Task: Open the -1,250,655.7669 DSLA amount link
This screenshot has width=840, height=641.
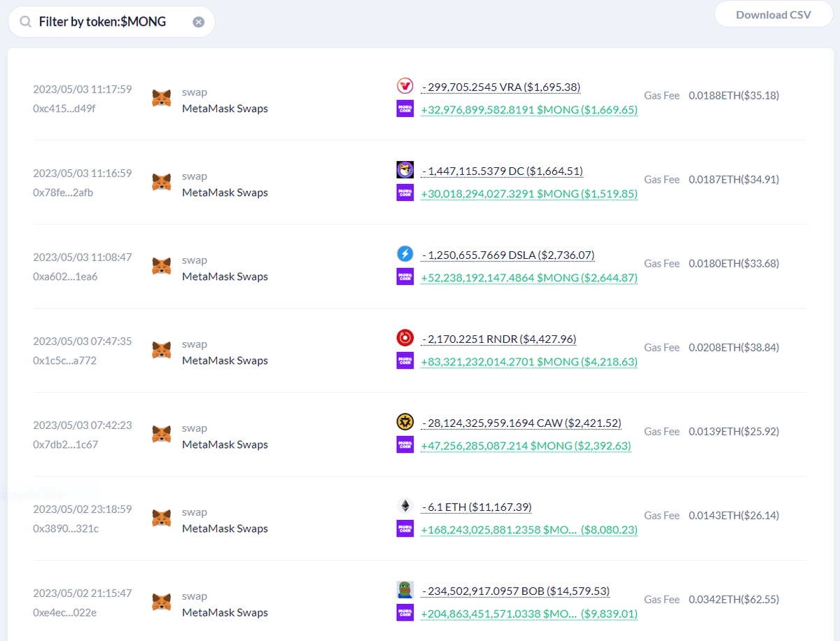Action: click(x=508, y=255)
